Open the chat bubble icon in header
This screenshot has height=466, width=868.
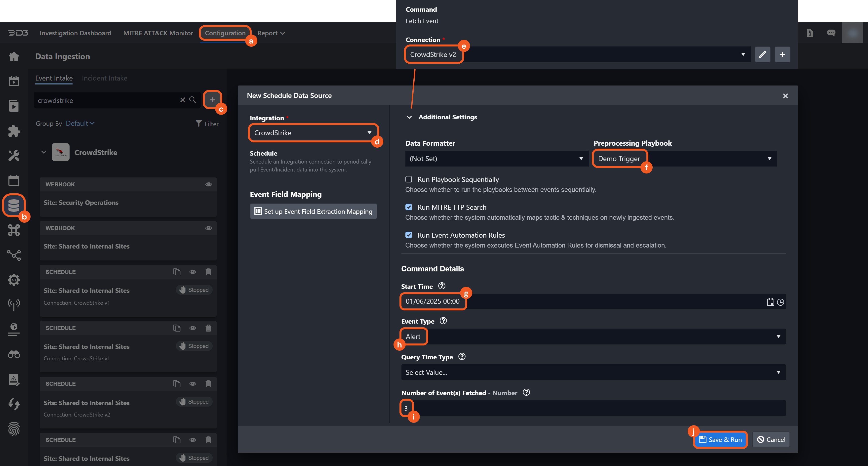[831, 33]
